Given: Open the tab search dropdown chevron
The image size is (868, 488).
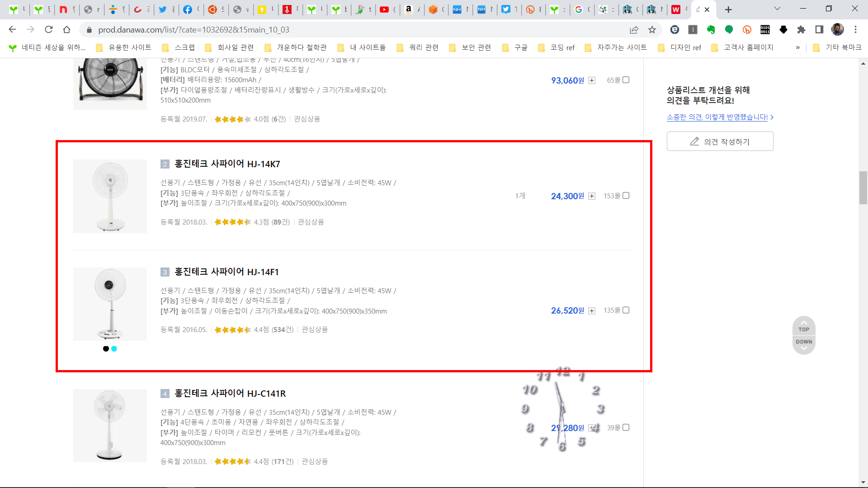Looking at the screenshot, I should coord(777,9).
